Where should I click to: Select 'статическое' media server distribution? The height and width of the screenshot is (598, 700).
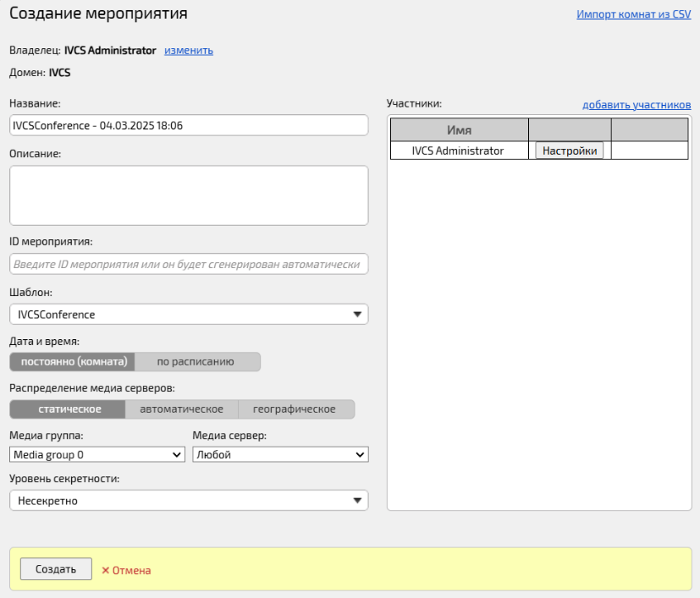coord(69,409)
